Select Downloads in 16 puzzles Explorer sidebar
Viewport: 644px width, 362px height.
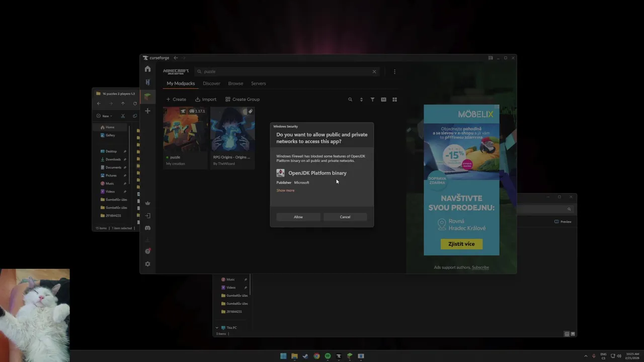112,159
